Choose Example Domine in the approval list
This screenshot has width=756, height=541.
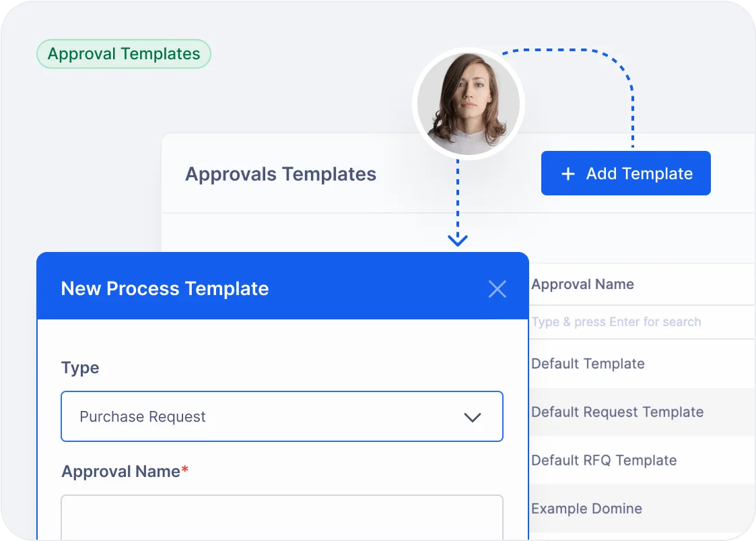586,509
